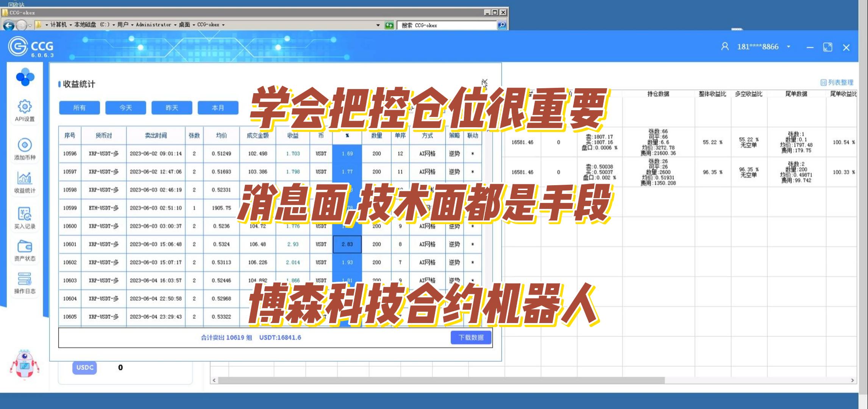Click the main table scrollbar right arrow
Screen dimensions: 868x409
(852, 380)
